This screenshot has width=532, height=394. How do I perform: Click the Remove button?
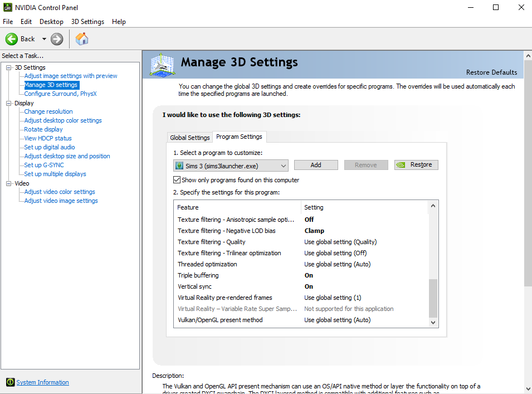pyautogui.click(x=366, y=165)
